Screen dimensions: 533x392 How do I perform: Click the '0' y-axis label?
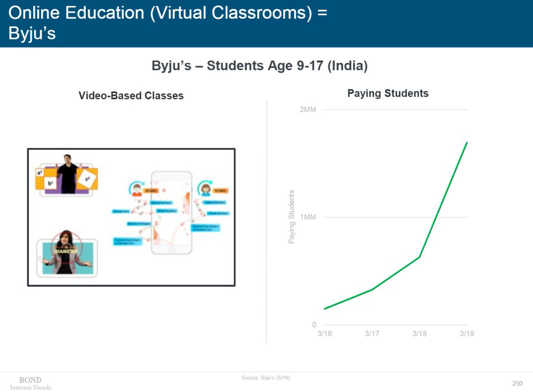tap(314, 325)
